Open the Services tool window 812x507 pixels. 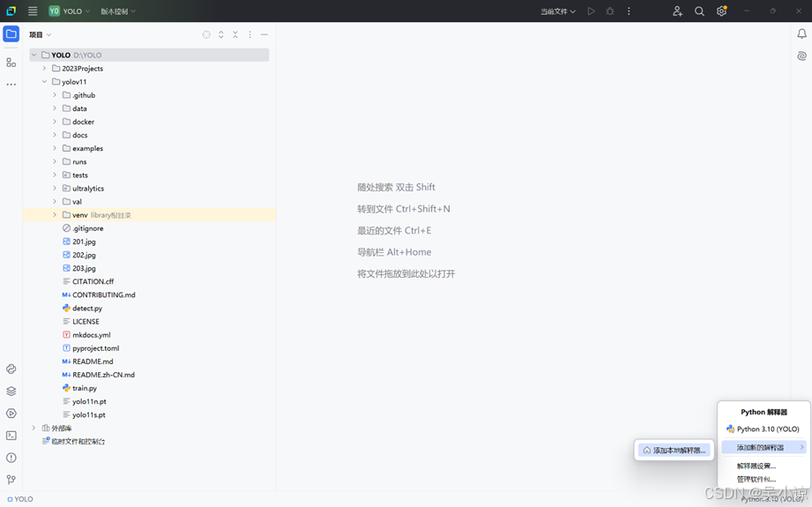pyautogui.click(x=11, y=414)
